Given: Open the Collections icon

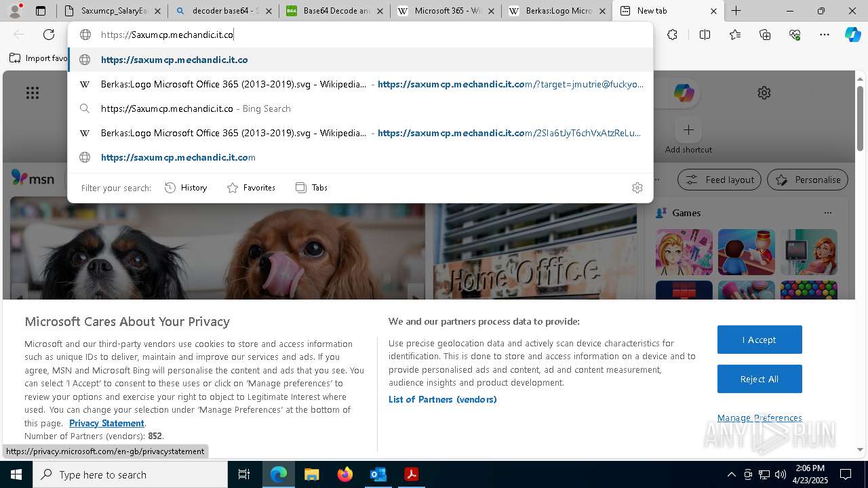Looking at the screenshot, I should [765, 35].
